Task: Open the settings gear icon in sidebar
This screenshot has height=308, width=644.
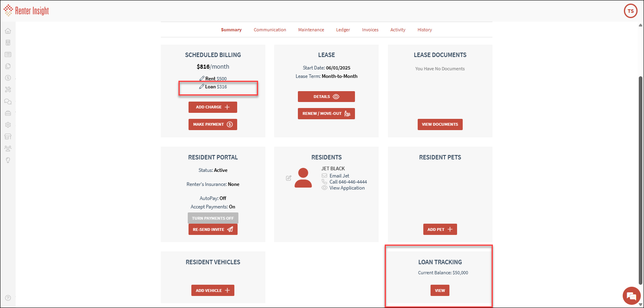Action: click(x=8, y=125)
